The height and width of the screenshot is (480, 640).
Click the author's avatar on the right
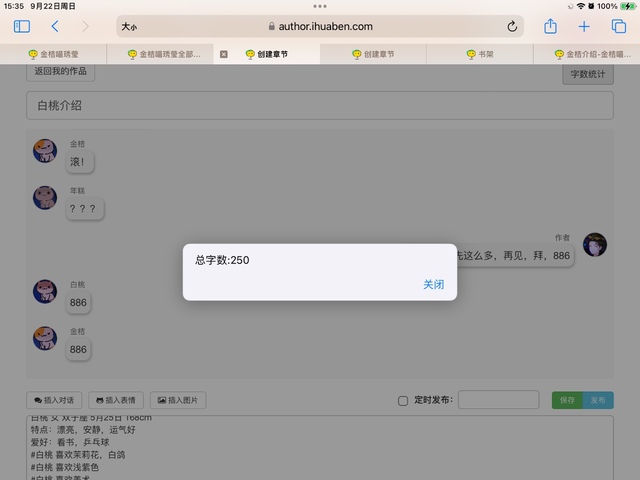point(595,245)
